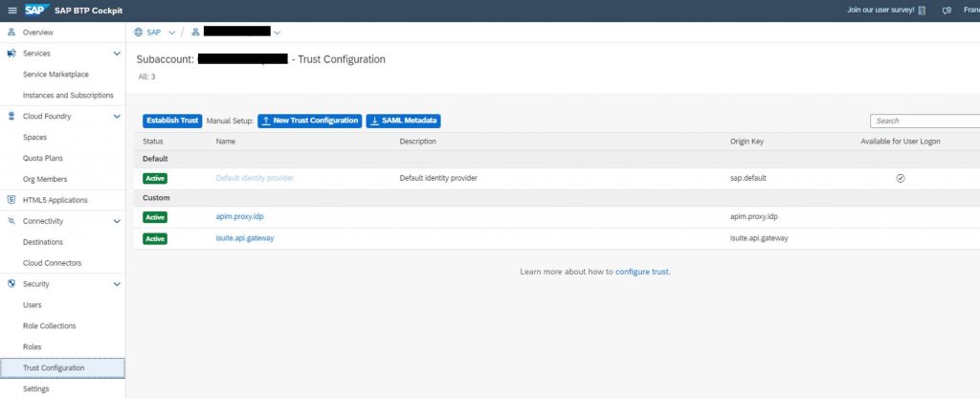The height and width of the screenshot is (399, 980).
Task: Click the Overview sidebar icon
Action: 11,33
